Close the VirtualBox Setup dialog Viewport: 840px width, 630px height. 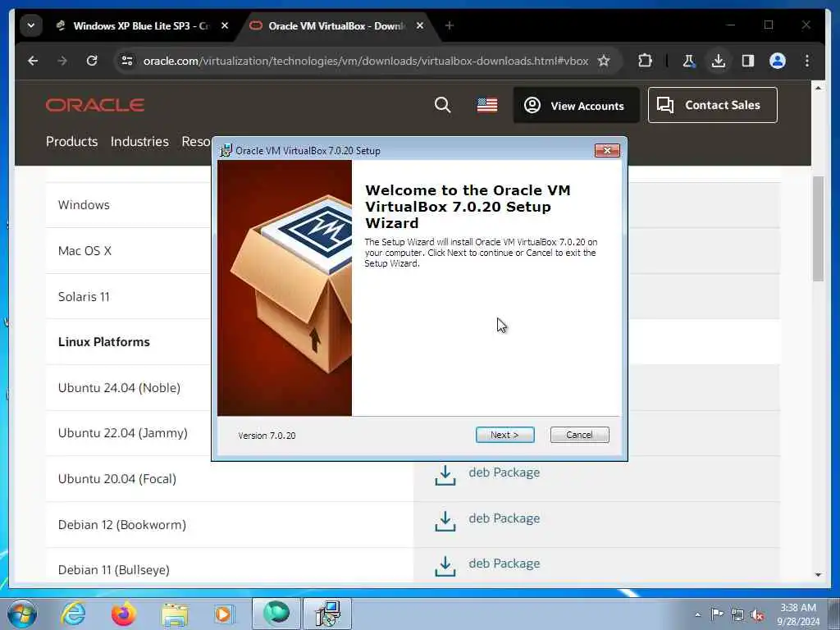(607, 151)
